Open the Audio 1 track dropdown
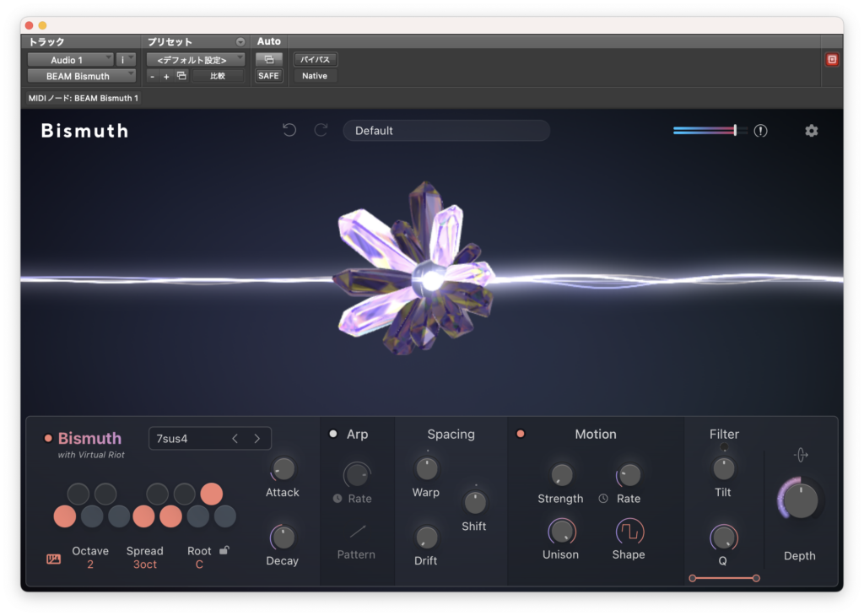This screenshot has height=616, width=864. click(71, 60)
